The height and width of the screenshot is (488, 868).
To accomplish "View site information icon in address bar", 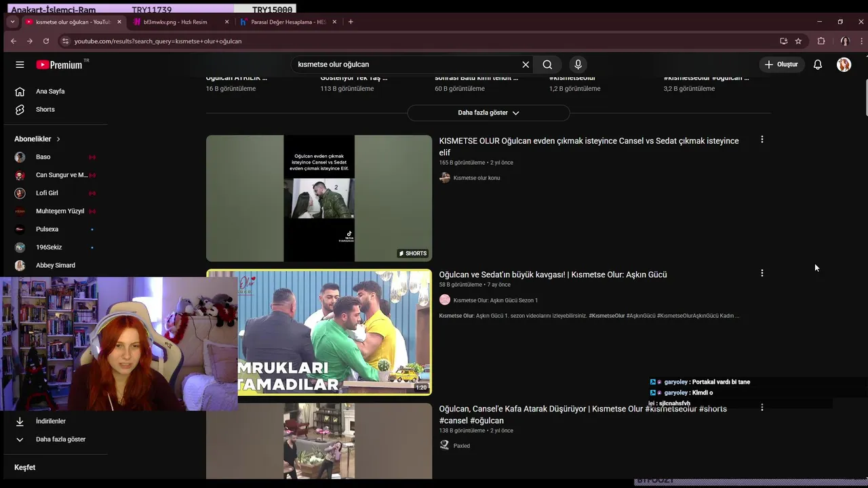I will tap(65, 41).
